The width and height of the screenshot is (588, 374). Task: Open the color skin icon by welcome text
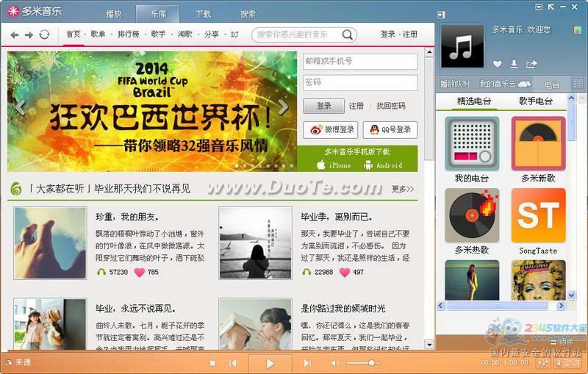click(578, 30)
